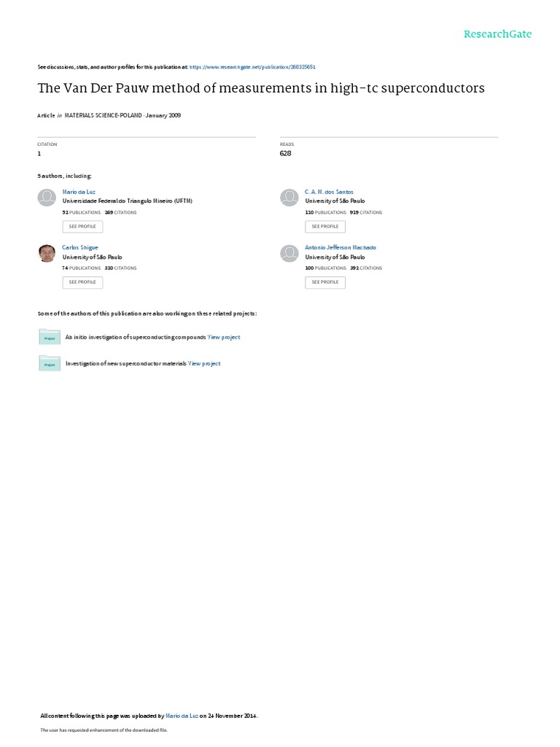
Task: Click SEE PROFILE under Antonio Jefferson Machado
Action: pos(325,282)
